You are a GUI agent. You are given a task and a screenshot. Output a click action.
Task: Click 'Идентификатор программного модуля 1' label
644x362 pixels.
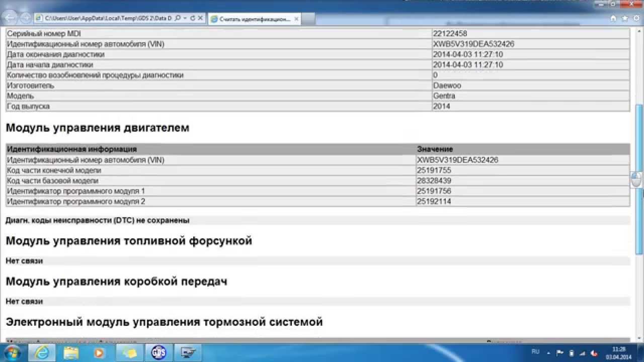pos(76,191)
